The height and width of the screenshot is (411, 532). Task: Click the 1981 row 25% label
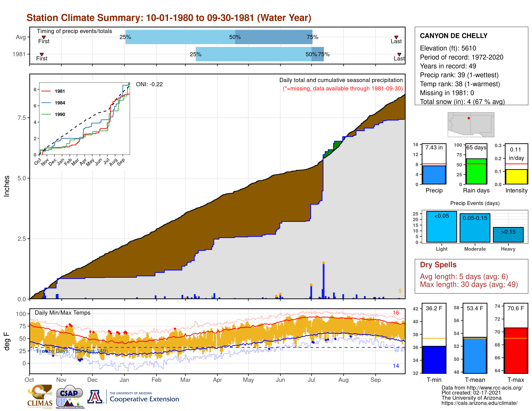[x=196, y=54]
